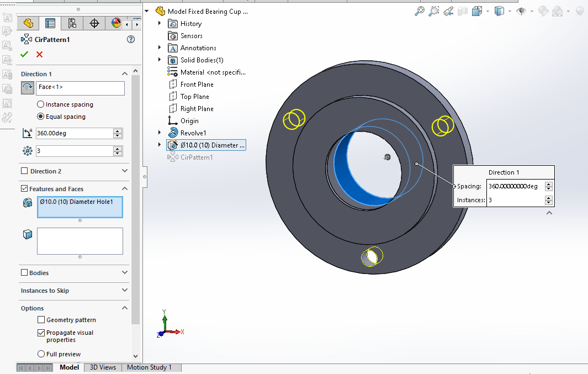Expand the Bodies section

click(124, 272)
